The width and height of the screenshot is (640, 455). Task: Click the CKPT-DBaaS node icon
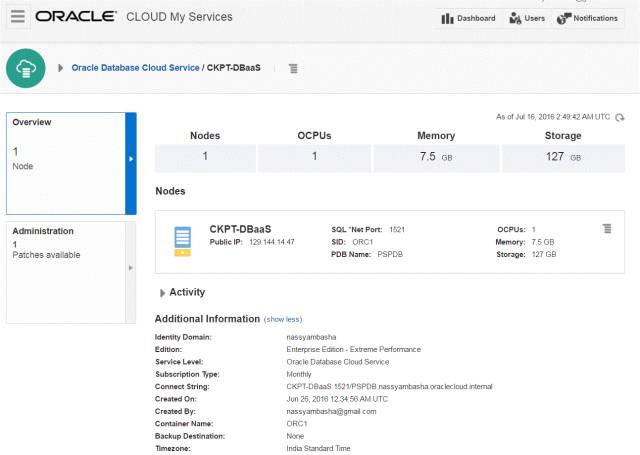pyautogui.click(x=182, y=241)
